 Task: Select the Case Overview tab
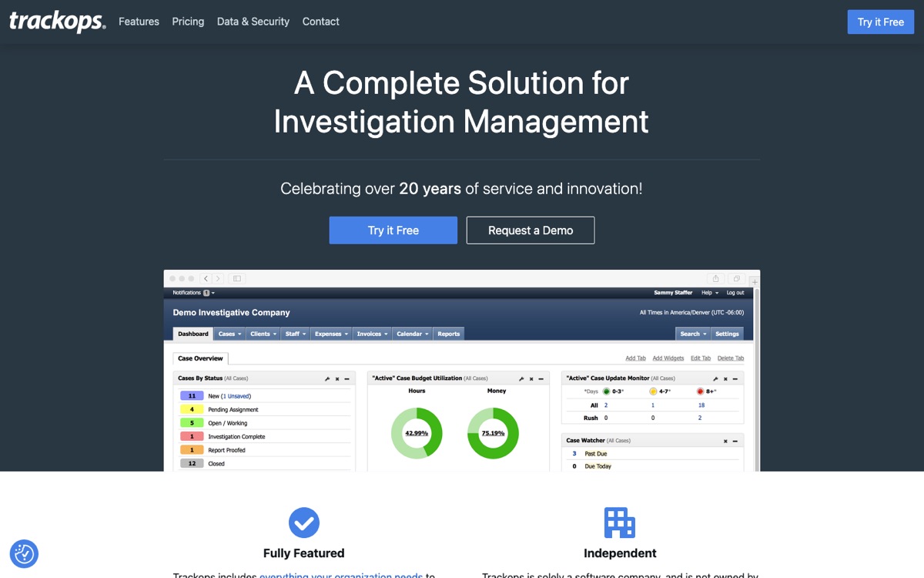(x=200, y=358)
